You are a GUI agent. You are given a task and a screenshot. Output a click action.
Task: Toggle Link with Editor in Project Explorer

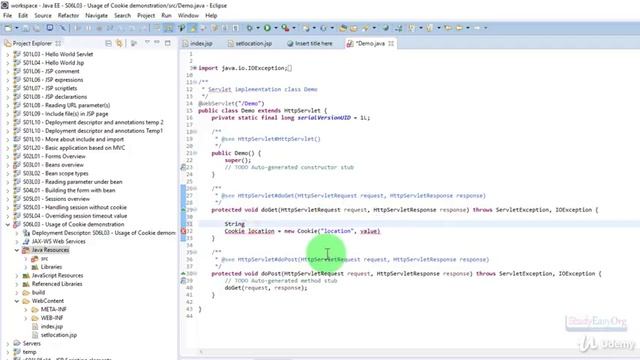coord(119,43)
